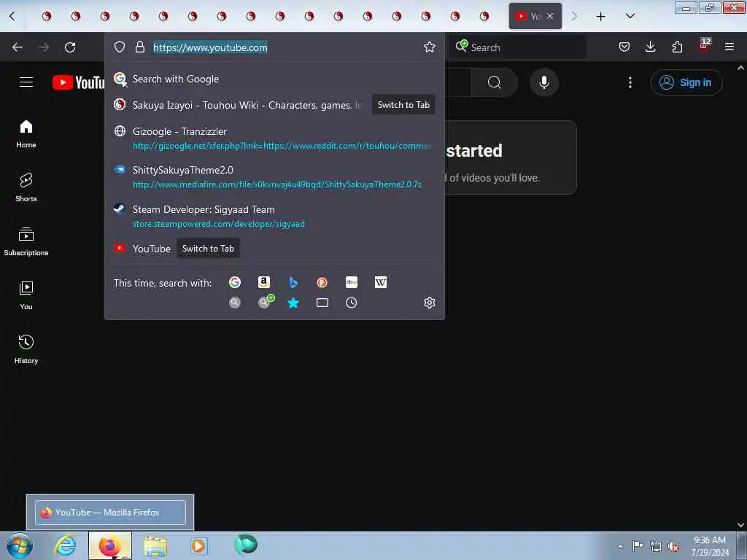Open search settings gear in the dropdown
Screen dimensions: 747x560
429,303
